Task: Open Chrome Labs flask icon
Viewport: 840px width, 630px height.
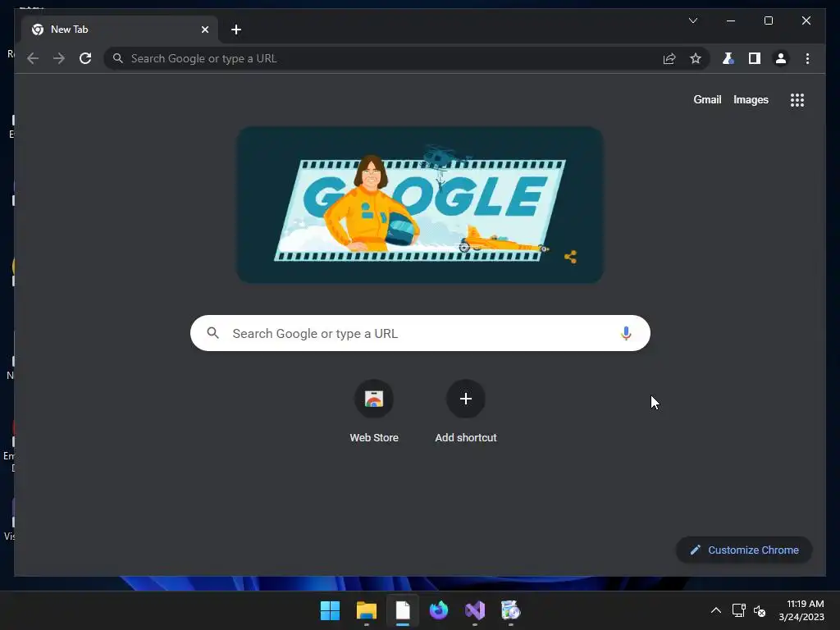Action: [728, 58]
